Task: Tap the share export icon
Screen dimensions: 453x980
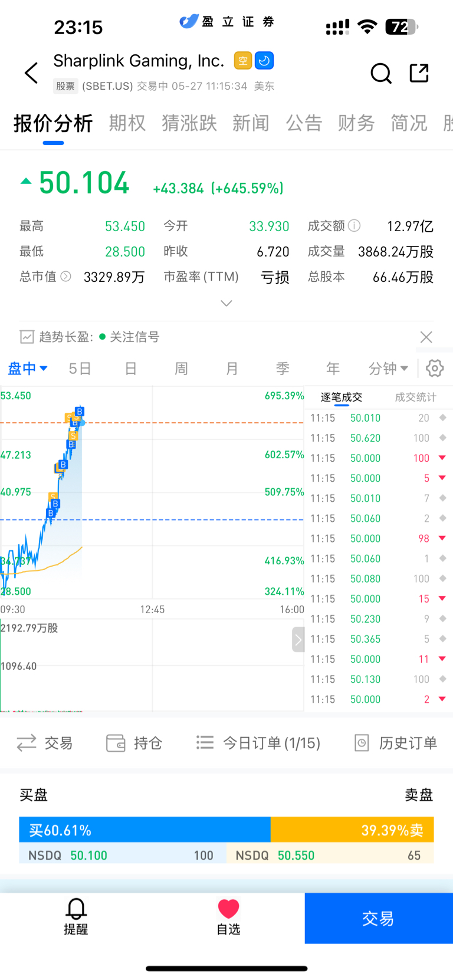Action: (419, 73)
